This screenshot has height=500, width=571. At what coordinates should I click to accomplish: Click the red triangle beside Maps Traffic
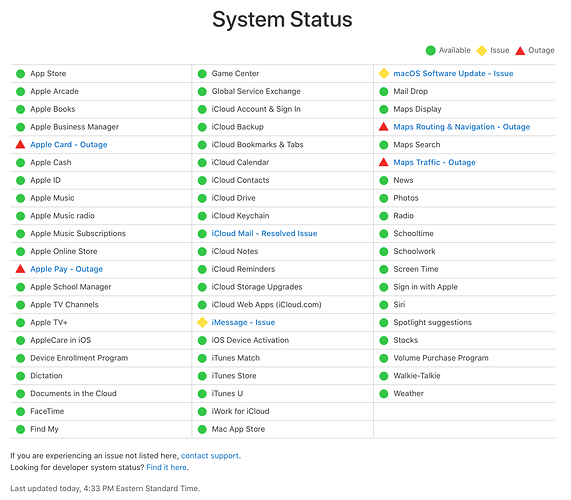pos(384,162)
